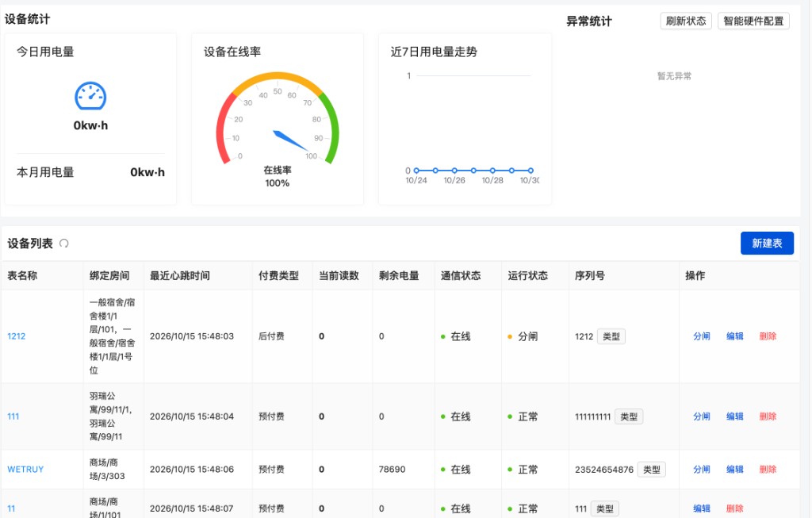Open meter 111 details link

pos(13,416)
